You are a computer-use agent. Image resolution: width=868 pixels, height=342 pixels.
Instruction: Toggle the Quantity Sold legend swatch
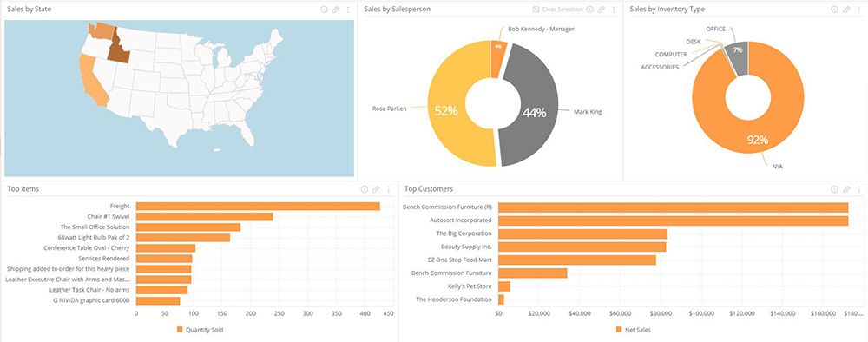[x=180, y=329]
